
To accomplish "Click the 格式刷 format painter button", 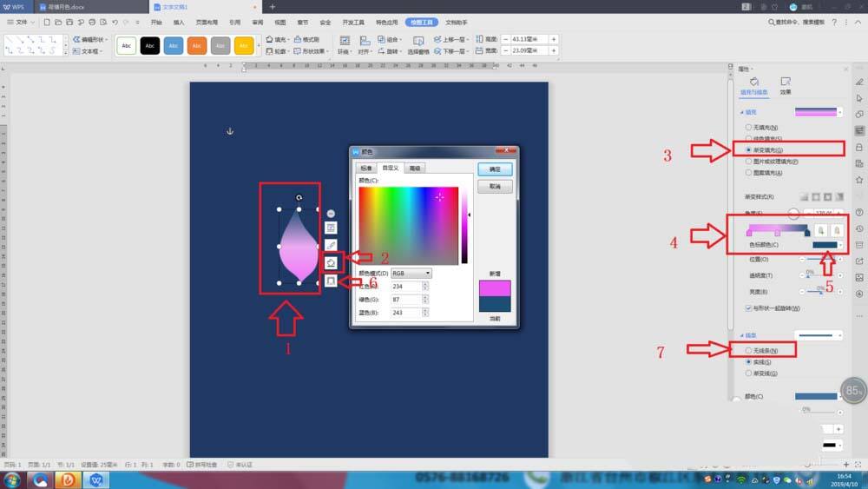I will 306,39.
